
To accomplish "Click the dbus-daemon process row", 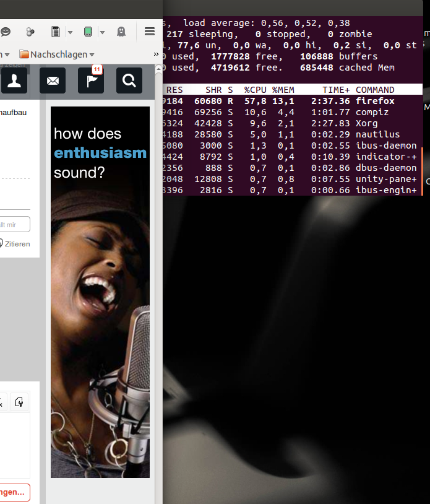I will pos(293,168).
